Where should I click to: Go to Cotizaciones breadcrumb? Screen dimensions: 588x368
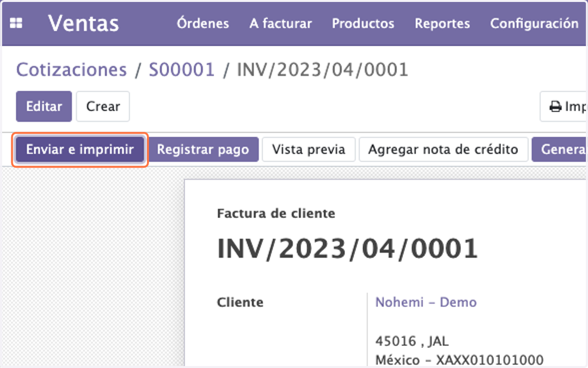coord(72,70)
